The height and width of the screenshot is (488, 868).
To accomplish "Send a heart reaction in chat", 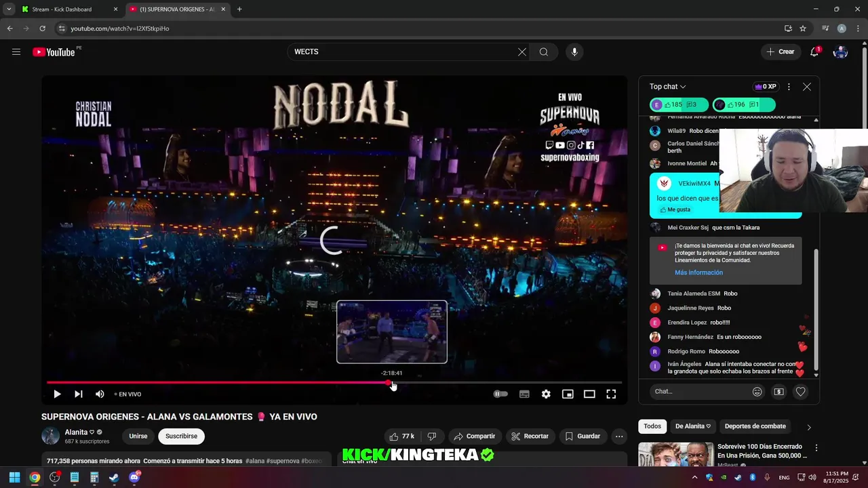I will (801, 391).
